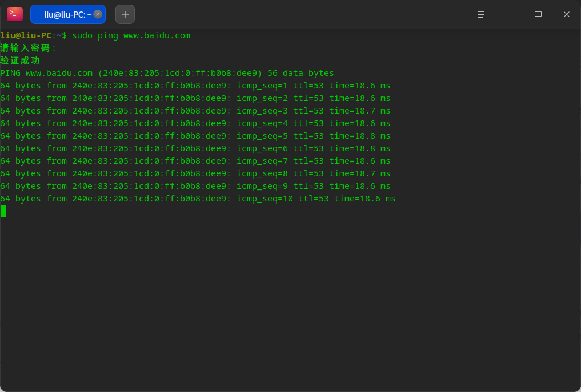Image resolution: width=581 pixels, height=392 pixels.
Task: Click the liu@liu-PC shell prompt text
Action: tap(26, 35)
